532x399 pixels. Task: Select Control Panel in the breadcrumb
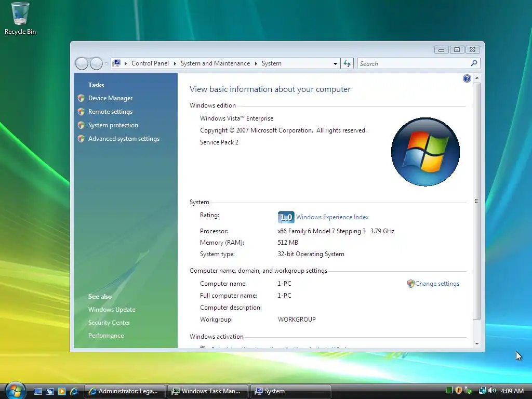150,63
